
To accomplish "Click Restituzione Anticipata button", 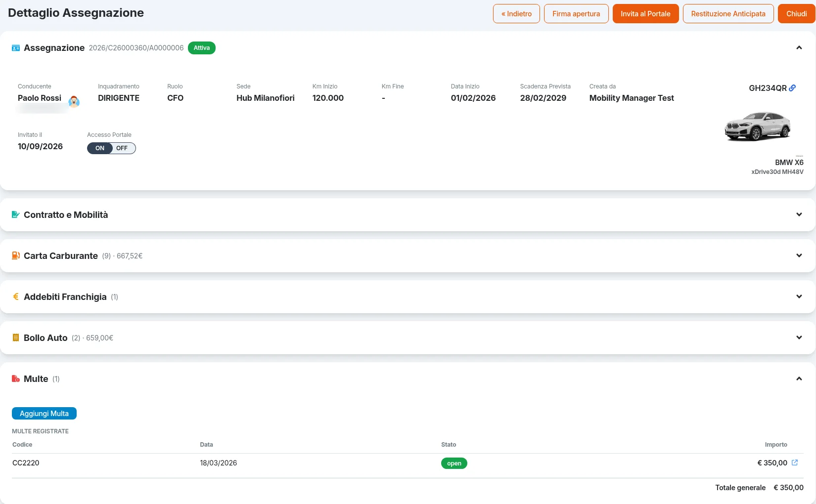I will [728, 14].
